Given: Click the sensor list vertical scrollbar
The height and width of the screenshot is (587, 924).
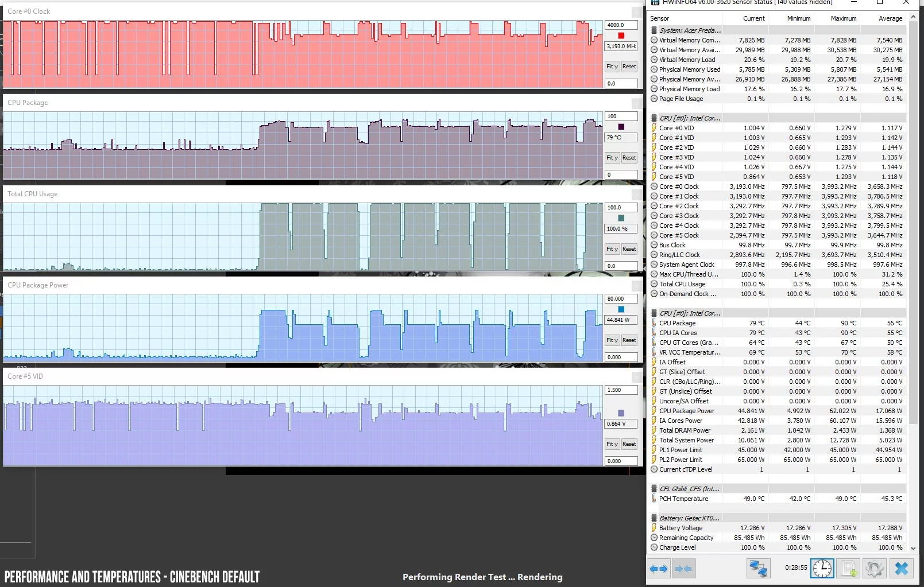Looking at the screenshot, I should [913, 283].
